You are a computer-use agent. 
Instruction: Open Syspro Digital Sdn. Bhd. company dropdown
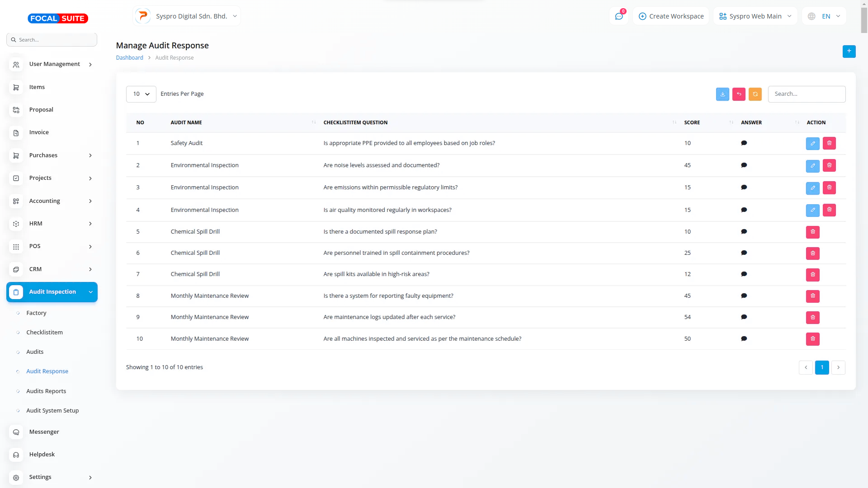click(x=187, y=16)
